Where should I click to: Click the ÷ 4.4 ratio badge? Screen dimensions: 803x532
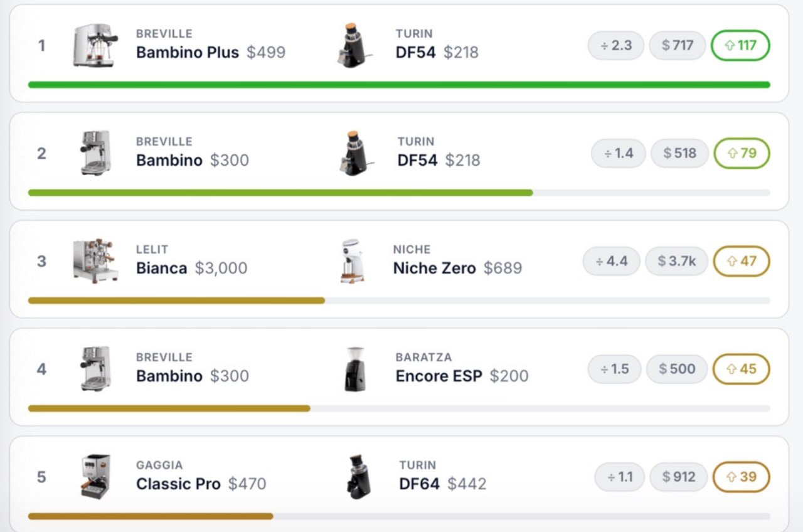pyautogui.click(x=612, y=261)
